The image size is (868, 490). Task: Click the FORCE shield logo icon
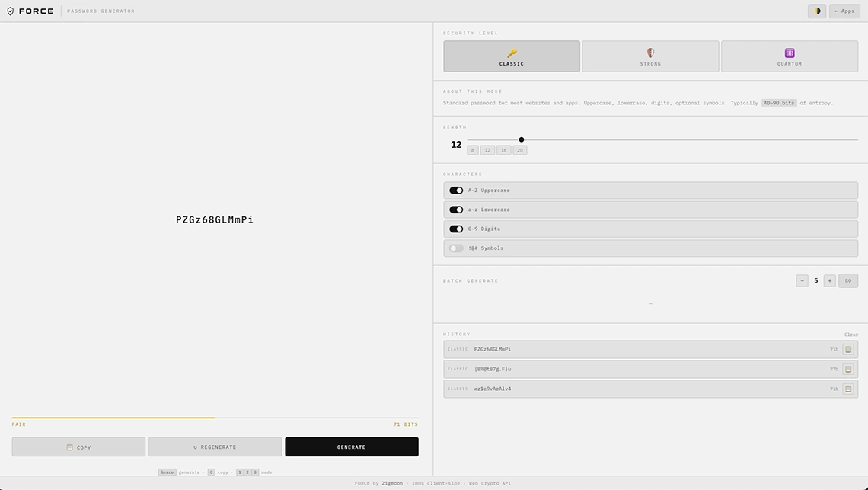click(x=10, y=11)
